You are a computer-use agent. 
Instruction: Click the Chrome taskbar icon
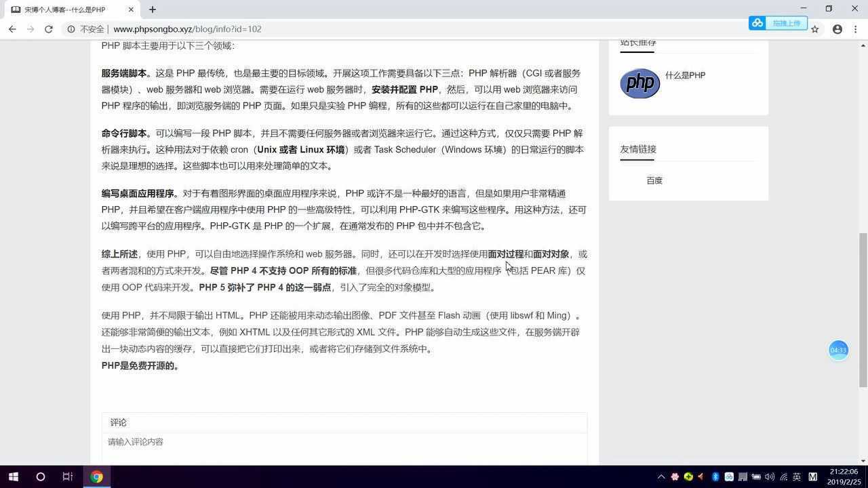(x=96, y=476)
